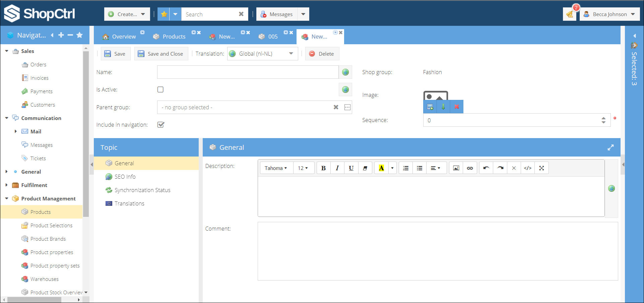Screen dimensions: 644x303
Task: Open the Create dropdown
Action: coord(127,14)
